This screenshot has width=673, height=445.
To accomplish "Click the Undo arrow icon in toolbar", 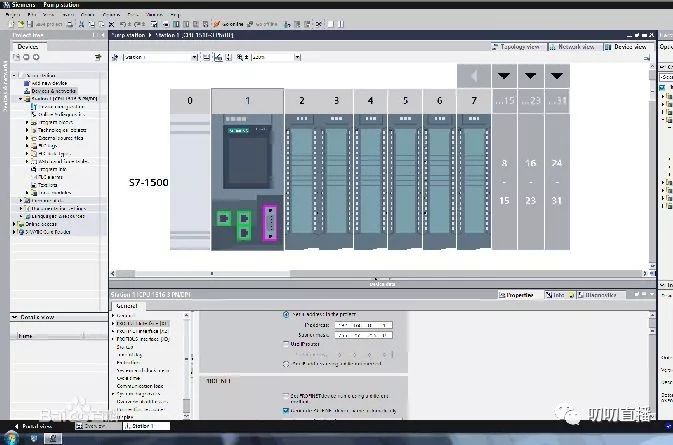I will tap(124, 24).
